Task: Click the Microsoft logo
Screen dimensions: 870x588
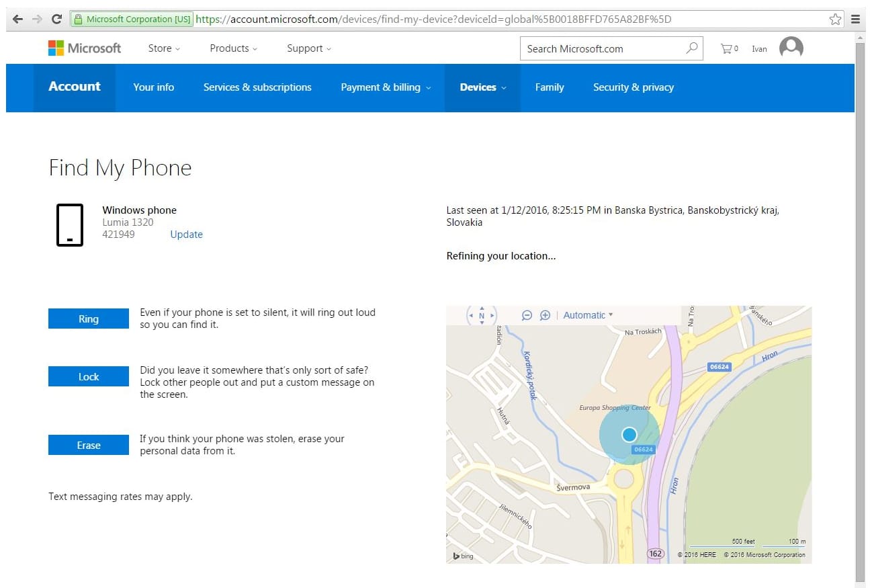Action: (x=85, y=48)
